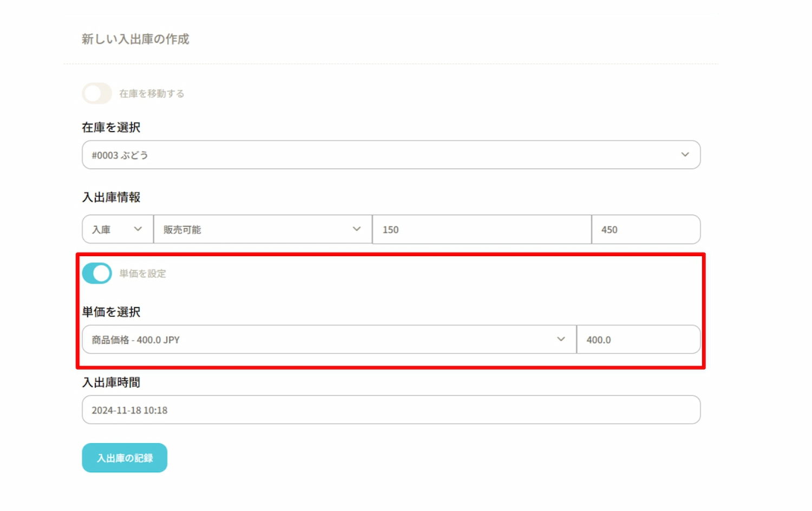Image resolution: width=812 pixels, height=511 pixels.
Task: Click the field showing 450
Action: (x=645, y=230)
